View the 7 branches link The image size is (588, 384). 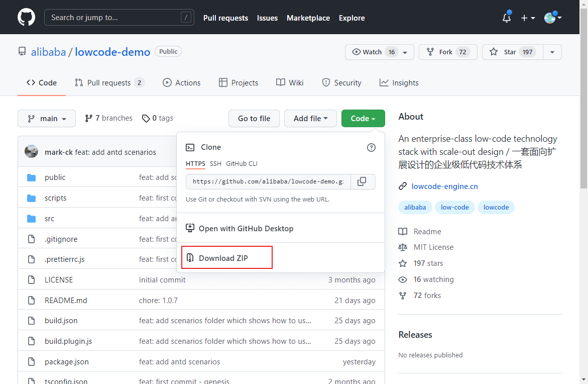[109, 118]
